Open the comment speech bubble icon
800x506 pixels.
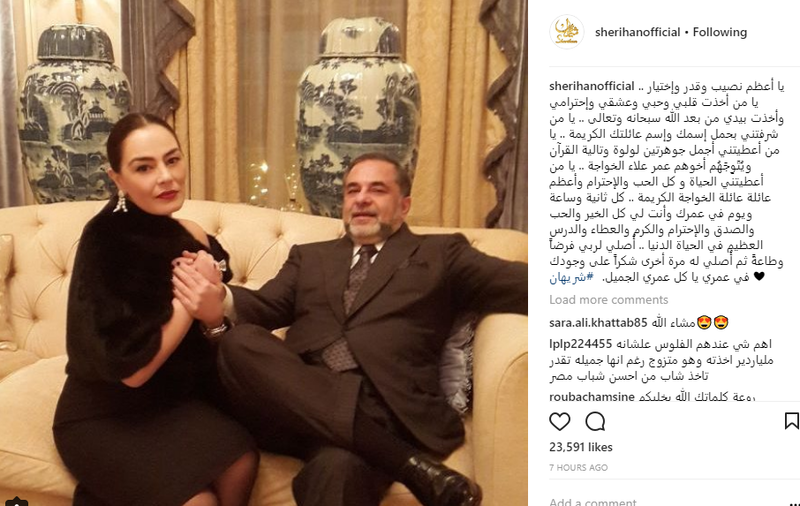pos(595,422)
